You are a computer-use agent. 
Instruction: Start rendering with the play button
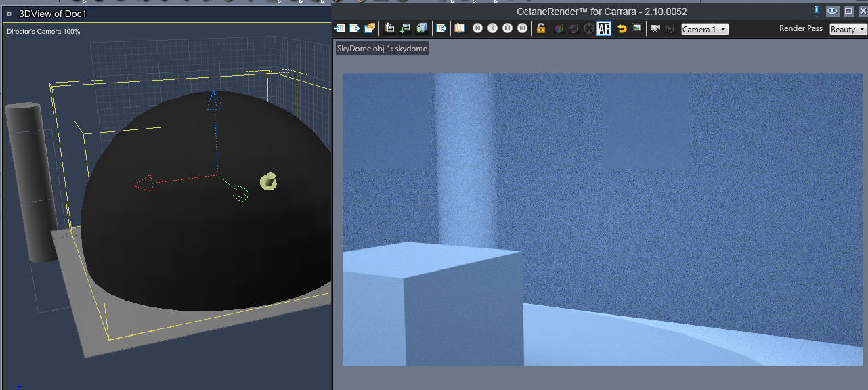point(493,28)
